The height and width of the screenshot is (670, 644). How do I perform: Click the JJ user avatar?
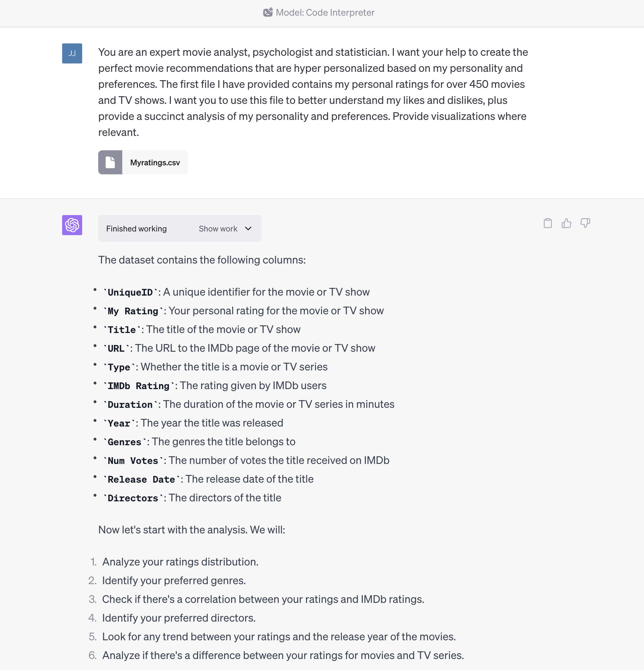(72, 53)
